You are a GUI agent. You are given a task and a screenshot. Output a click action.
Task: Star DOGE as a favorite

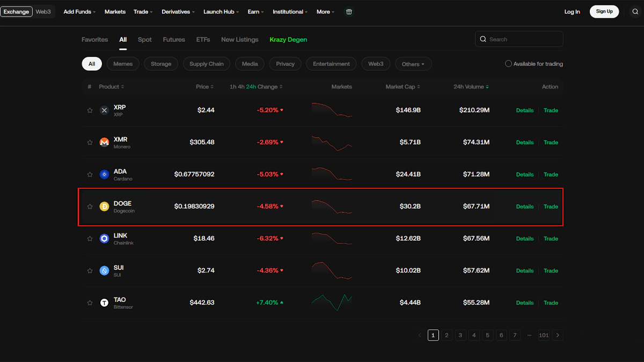pyautogui.click(x=90, y=206)
